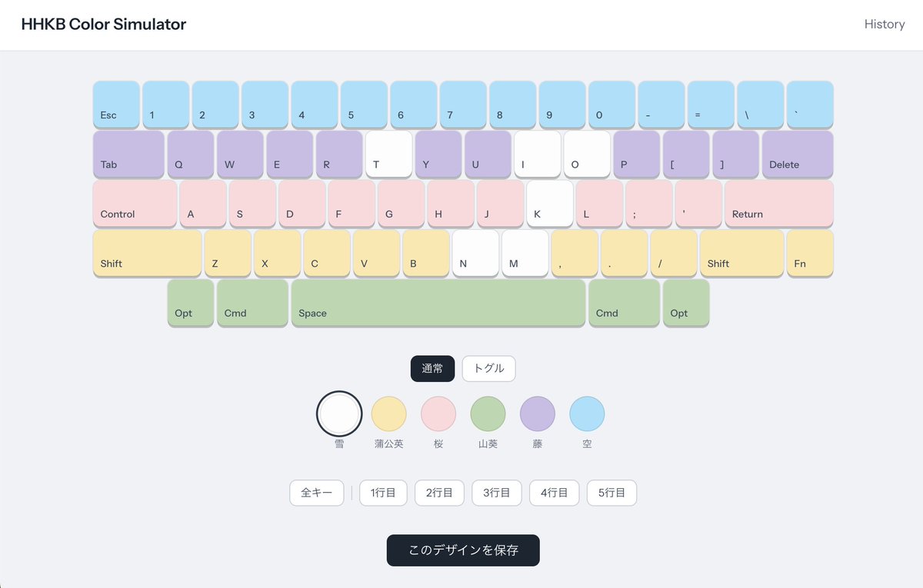Paint the white I key
This screenshot has width=923, height=588.
538,154
